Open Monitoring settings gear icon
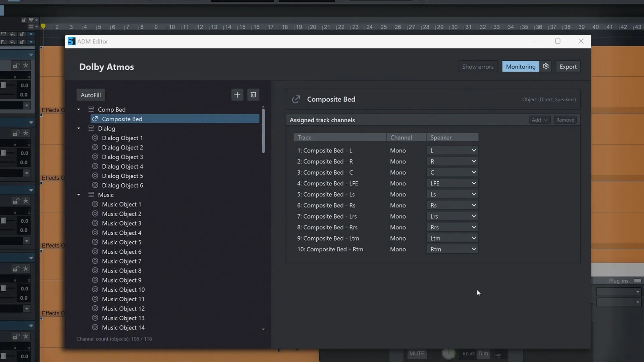The width and height of the screenshot is (644, 362). click(546, 67)
